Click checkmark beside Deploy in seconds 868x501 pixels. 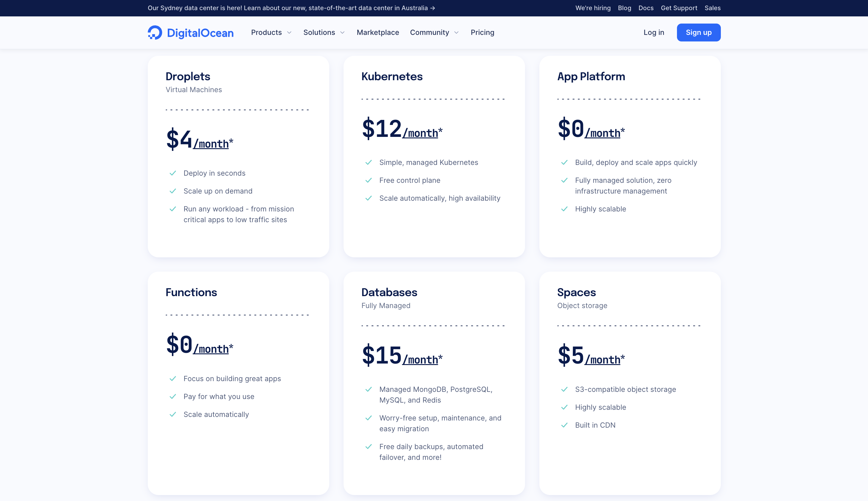(x=173, y=173)
